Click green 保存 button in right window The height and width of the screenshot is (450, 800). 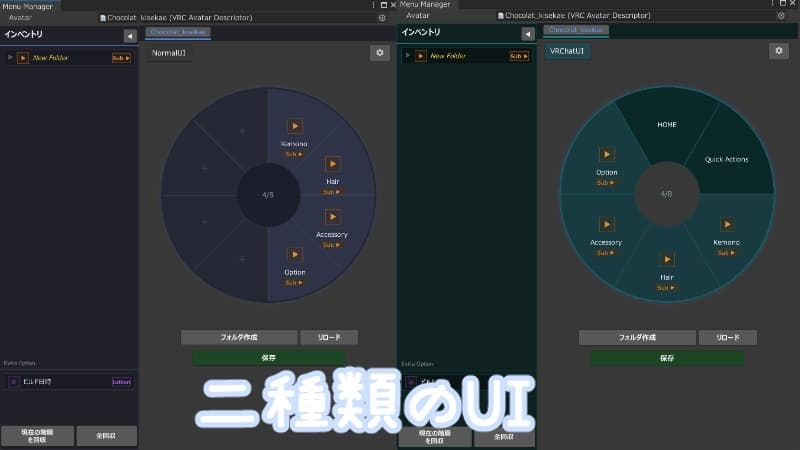point(667,358)
